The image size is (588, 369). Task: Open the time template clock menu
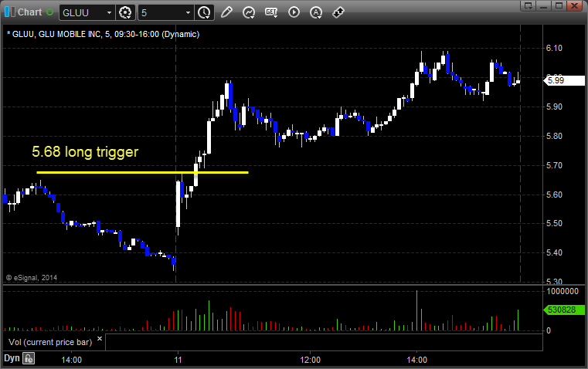(x=205, y=12)
